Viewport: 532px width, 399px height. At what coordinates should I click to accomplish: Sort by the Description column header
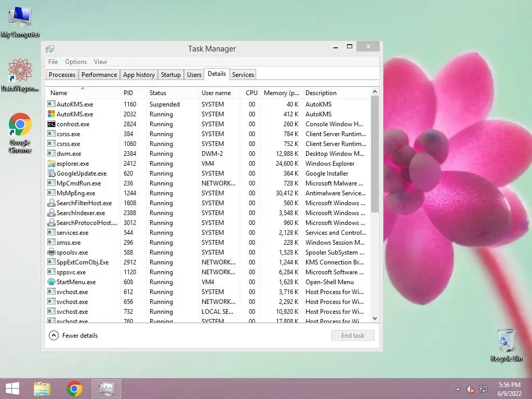tap(336, 93)
